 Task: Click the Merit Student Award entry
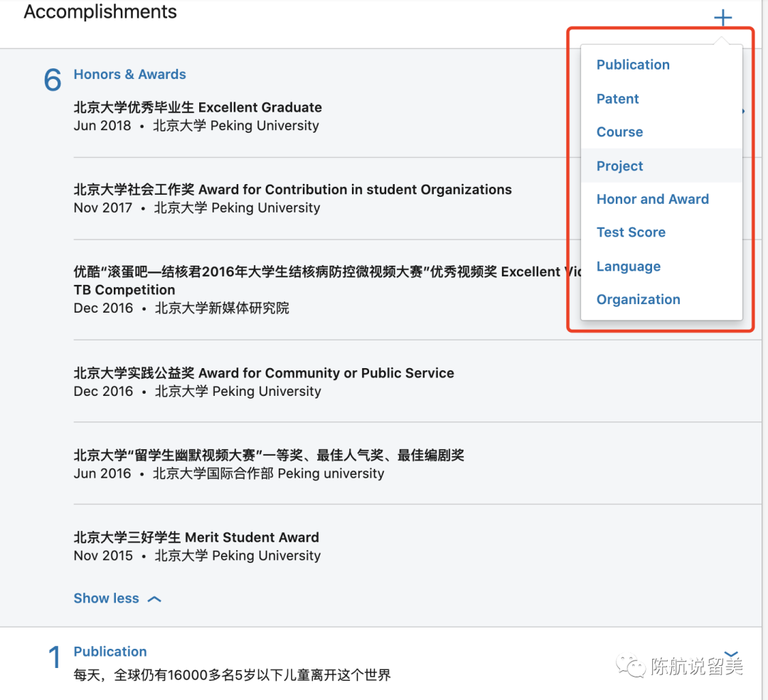pyautogui.click(x=196, y=538)
